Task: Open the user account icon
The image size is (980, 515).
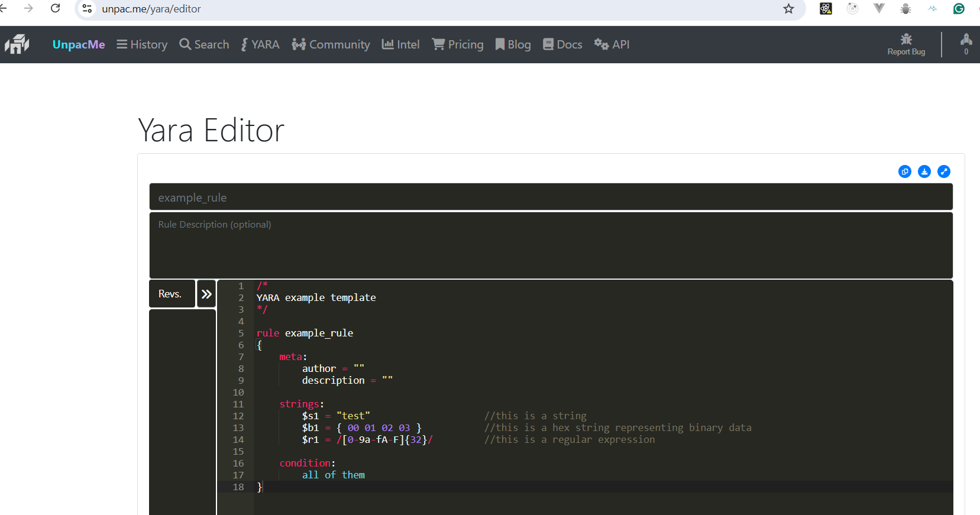Action: 966,44
